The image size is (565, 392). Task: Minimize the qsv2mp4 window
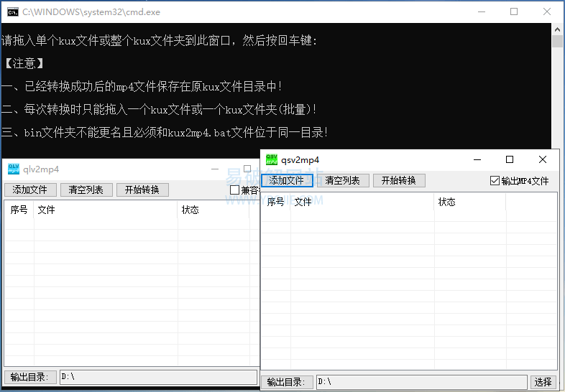click(x=477, y=159)
